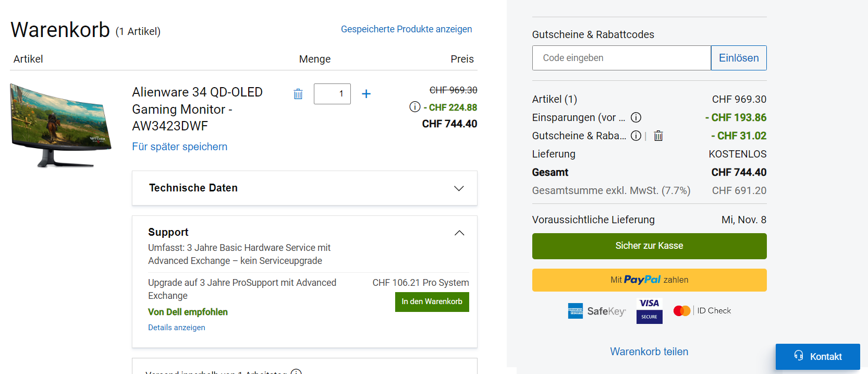Collapse the Support section chevron

pos(459,233)
